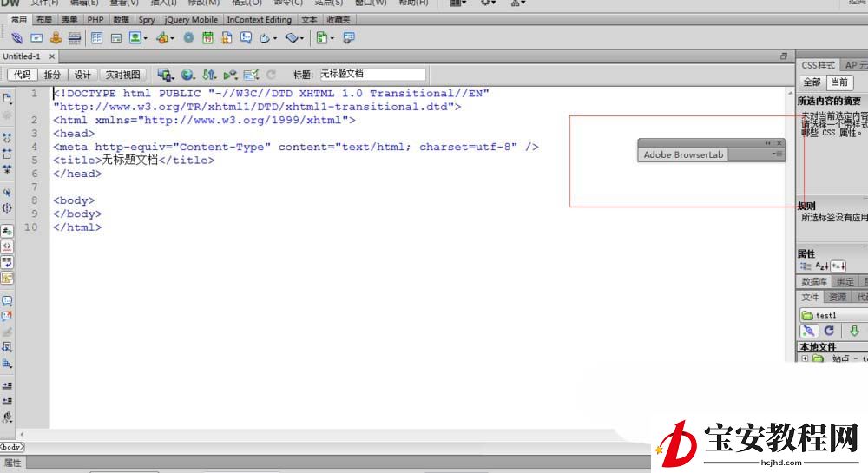Click Expand All coding icon
868x473 pixels.
click(7, 168)
